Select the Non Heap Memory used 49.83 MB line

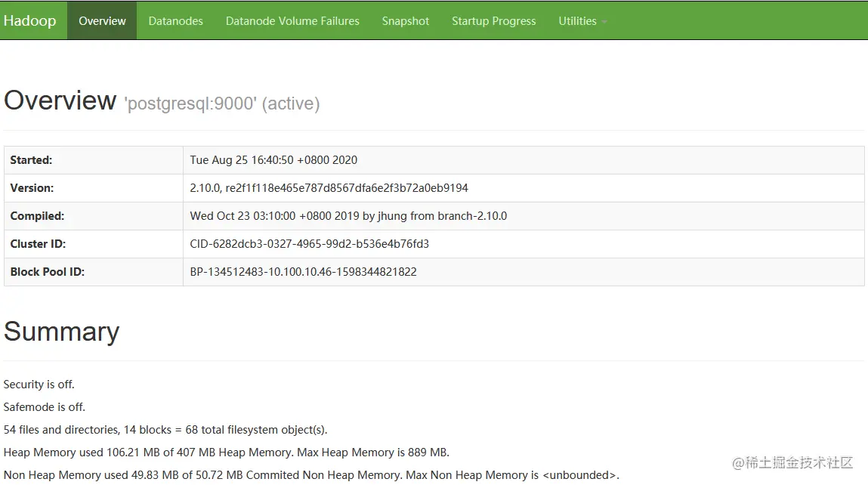click(311, 475)
